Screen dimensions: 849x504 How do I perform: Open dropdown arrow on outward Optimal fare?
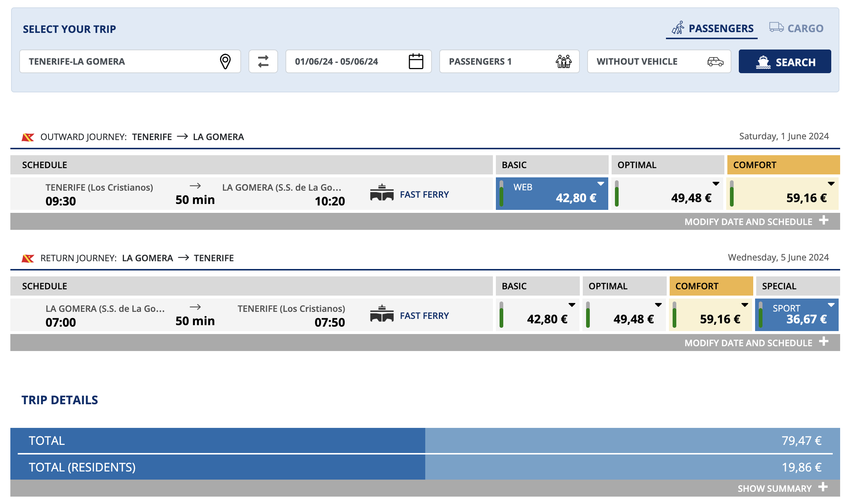tap(716, 184)
